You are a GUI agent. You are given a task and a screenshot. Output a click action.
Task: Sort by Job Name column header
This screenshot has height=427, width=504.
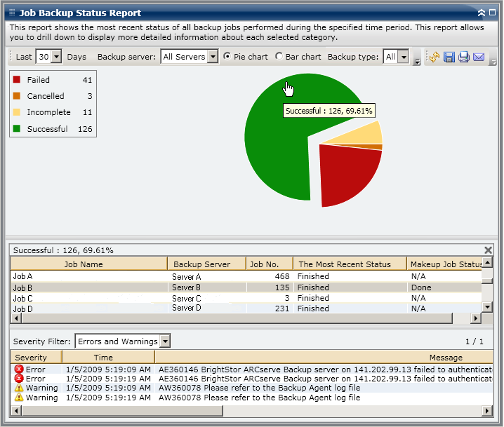pos(84,264)
